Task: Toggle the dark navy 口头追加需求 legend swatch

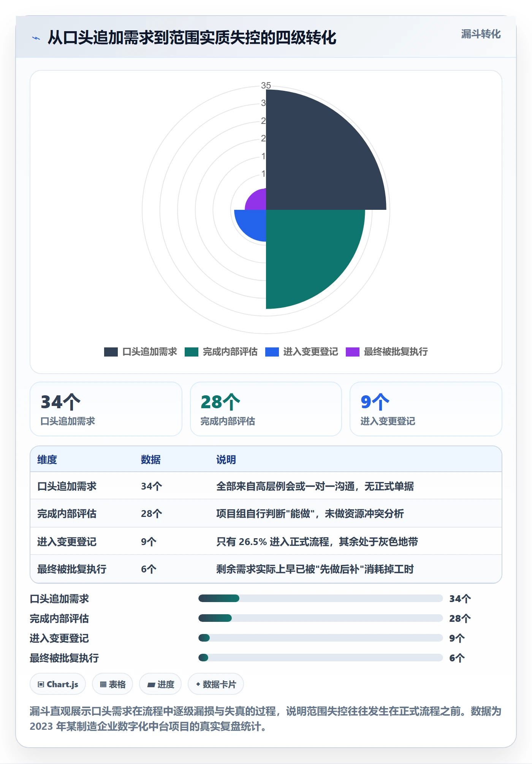Action: [x=111, y=352]
